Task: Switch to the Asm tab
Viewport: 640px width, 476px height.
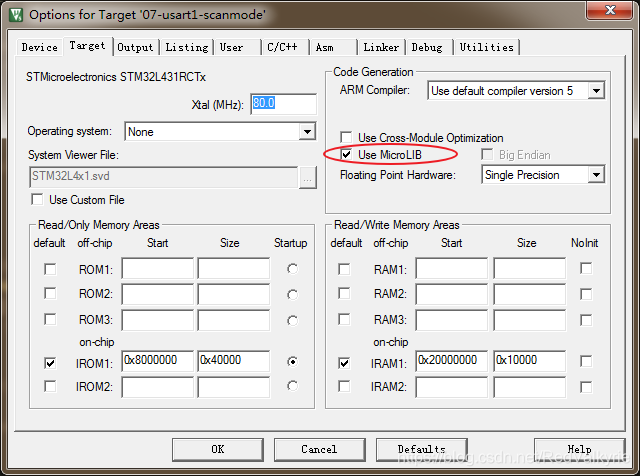Action: pyautogui.click(x=332, y=47)
